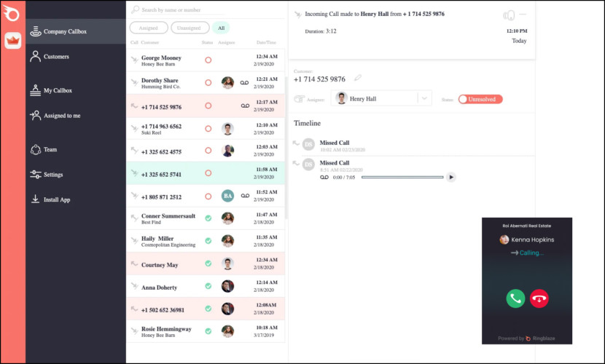Image resolution: width=605 pixels, height=364 pixels.
Task: Open Company Callbox from sidebar
Action: pos(76,31)
